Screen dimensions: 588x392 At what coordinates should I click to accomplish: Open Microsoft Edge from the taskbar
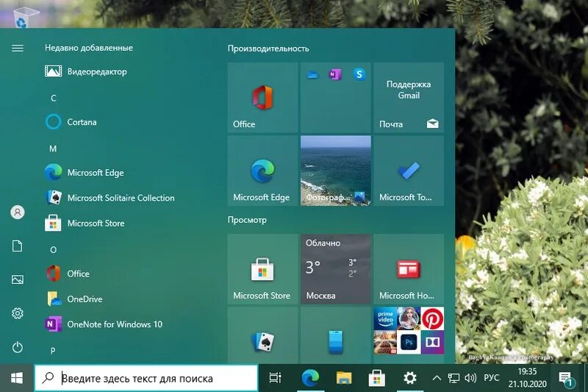pos(310,378)
